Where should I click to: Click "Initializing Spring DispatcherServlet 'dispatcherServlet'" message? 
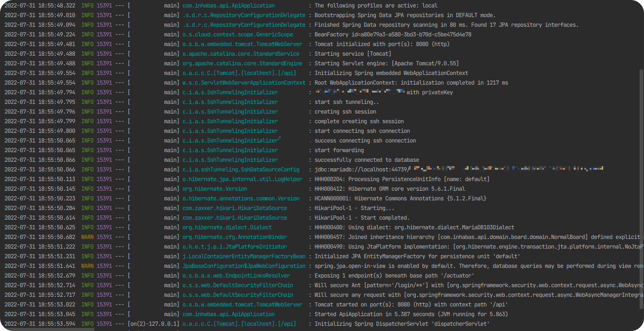[x=402, y=324]
